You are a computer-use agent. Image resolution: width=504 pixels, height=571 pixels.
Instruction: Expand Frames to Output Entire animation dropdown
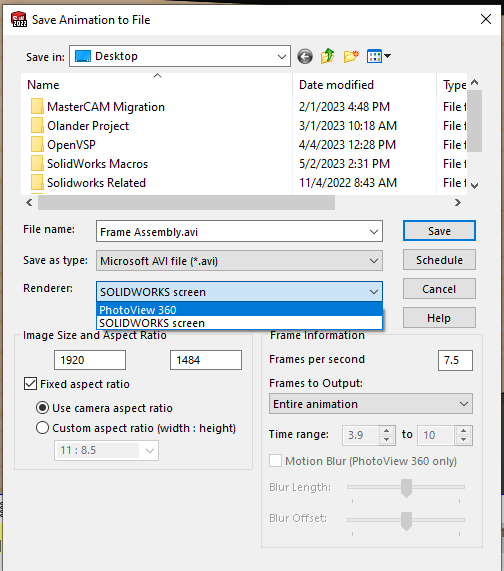click(371, 404)
